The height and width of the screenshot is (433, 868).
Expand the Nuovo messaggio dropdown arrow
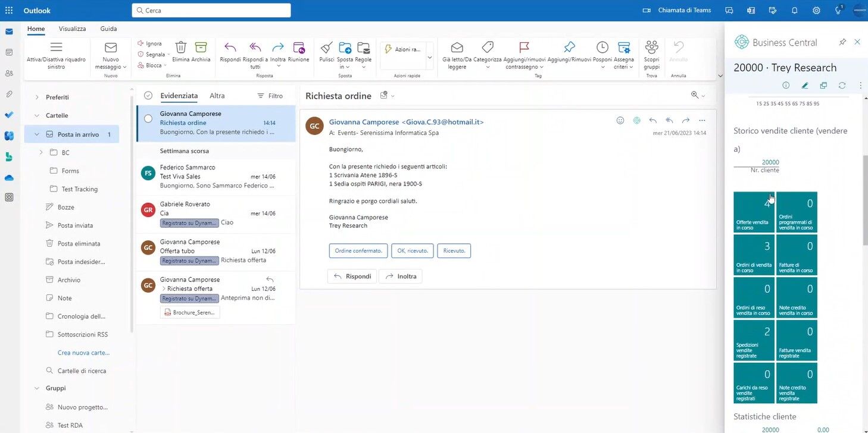pos(125,67)
